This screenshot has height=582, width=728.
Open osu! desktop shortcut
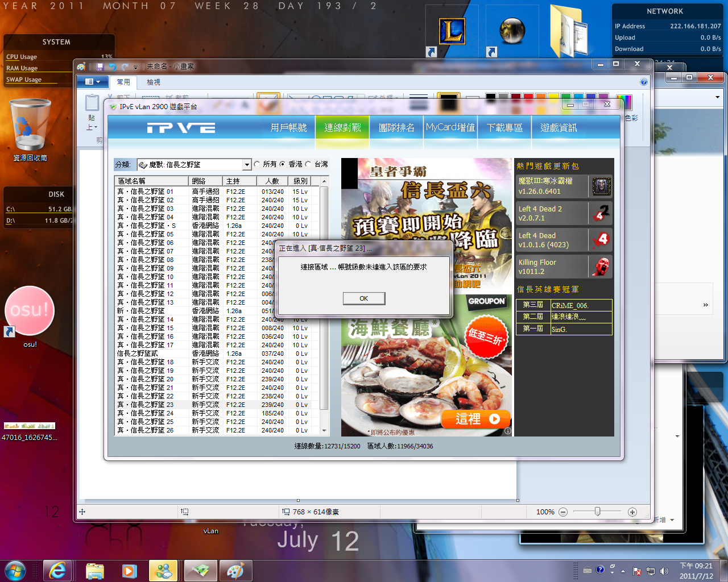(x=30, y=311)
